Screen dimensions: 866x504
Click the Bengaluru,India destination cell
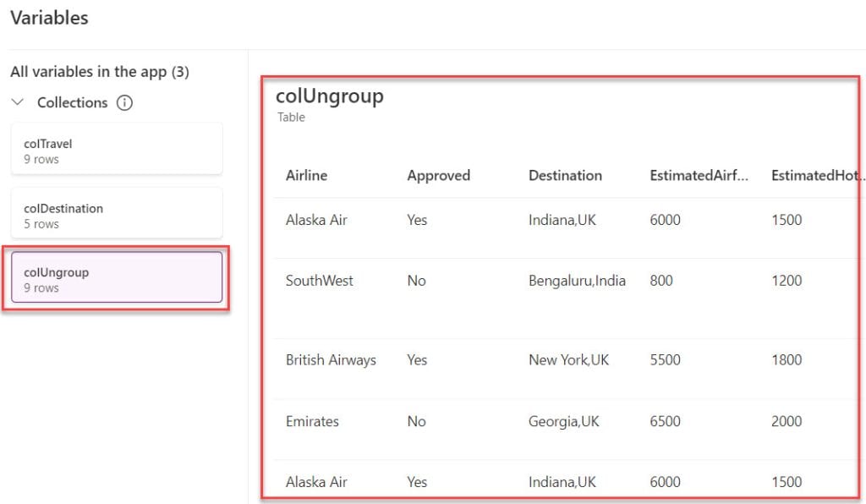click(577, 281)
